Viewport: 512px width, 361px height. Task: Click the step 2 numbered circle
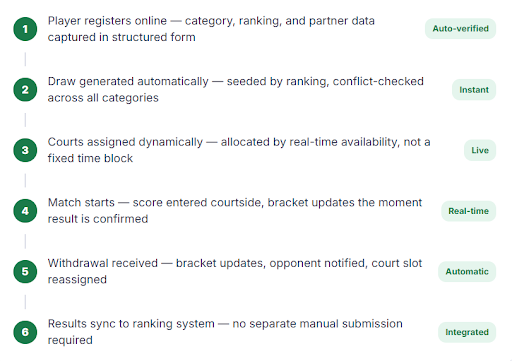(x=25, y=90)
